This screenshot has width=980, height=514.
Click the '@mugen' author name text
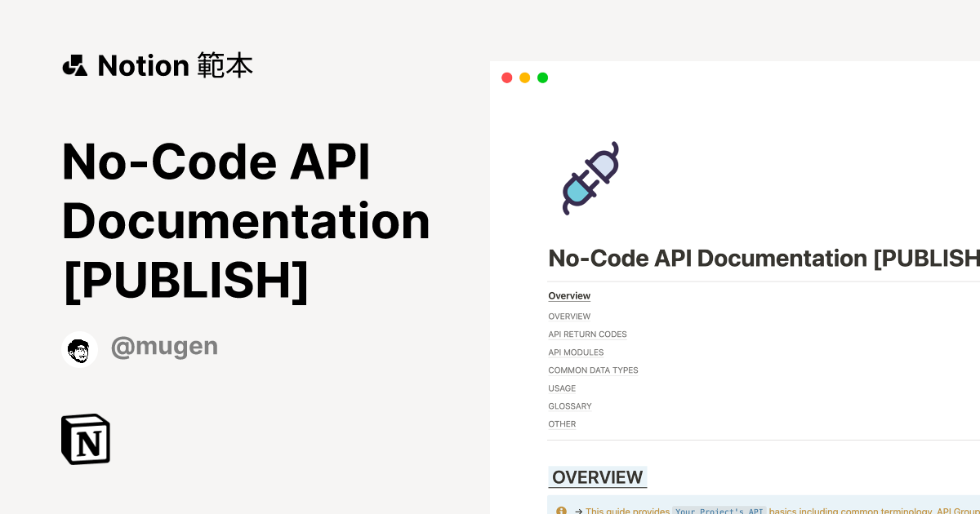pos(164,346)
